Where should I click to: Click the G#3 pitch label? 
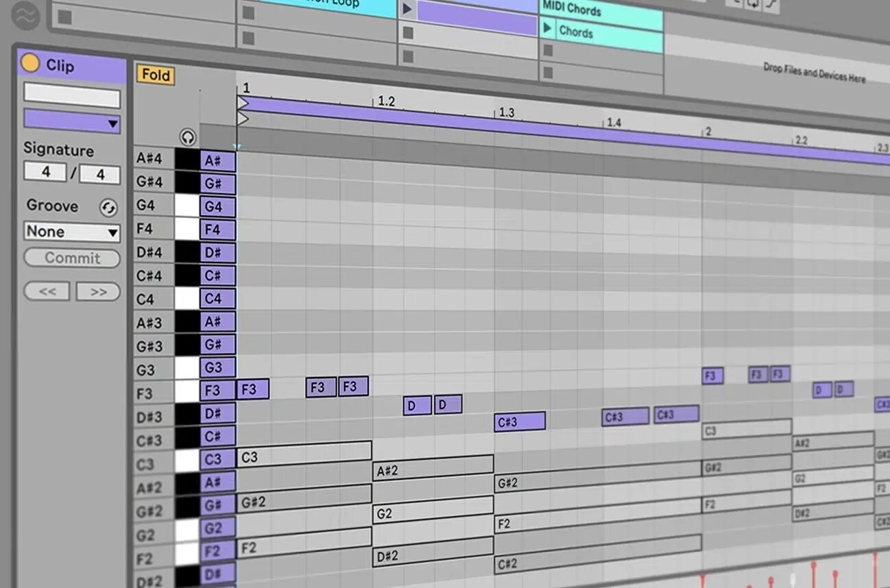pos(149,347)
